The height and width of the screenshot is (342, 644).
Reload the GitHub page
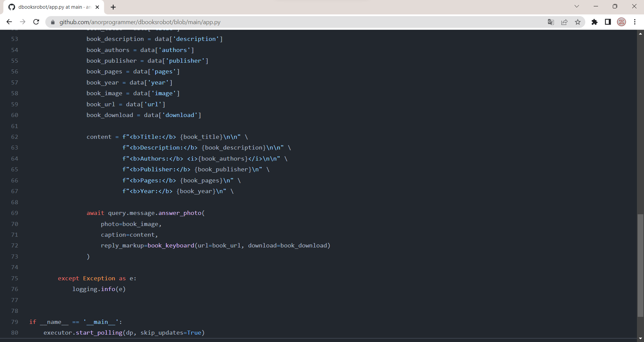point(36,22)
